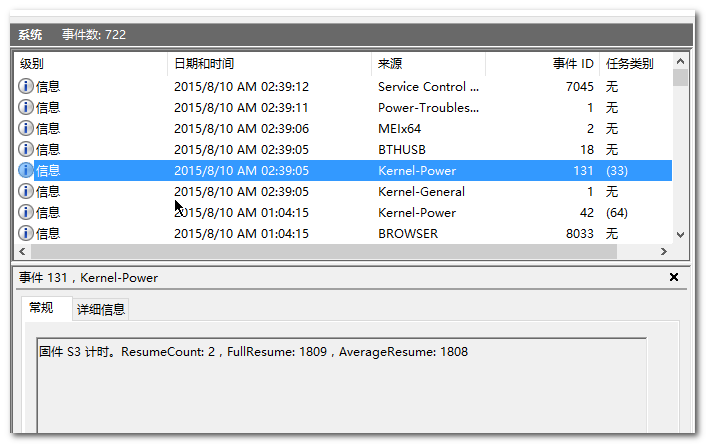Viewport: 706px width, 444px height.
Task: Click event ID 42 cell
Action: click(587, 213)
